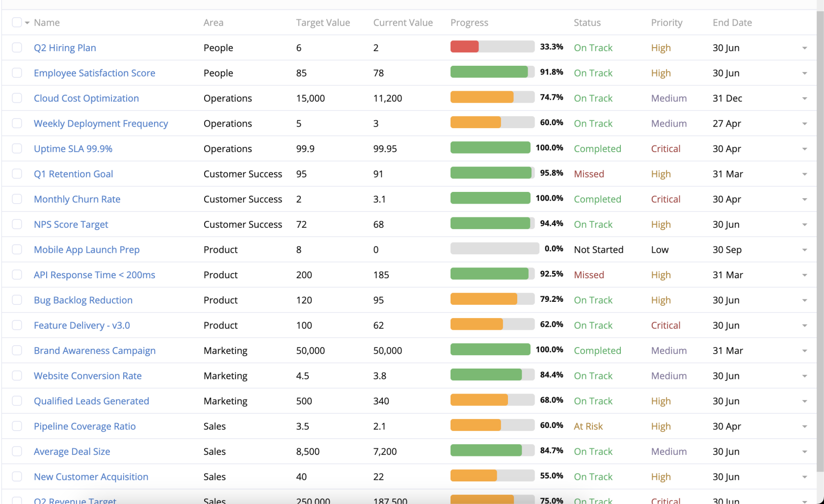The image size is (824, 504).
Task: Sort by the End Date column header
Action: (x=732, y=23)
